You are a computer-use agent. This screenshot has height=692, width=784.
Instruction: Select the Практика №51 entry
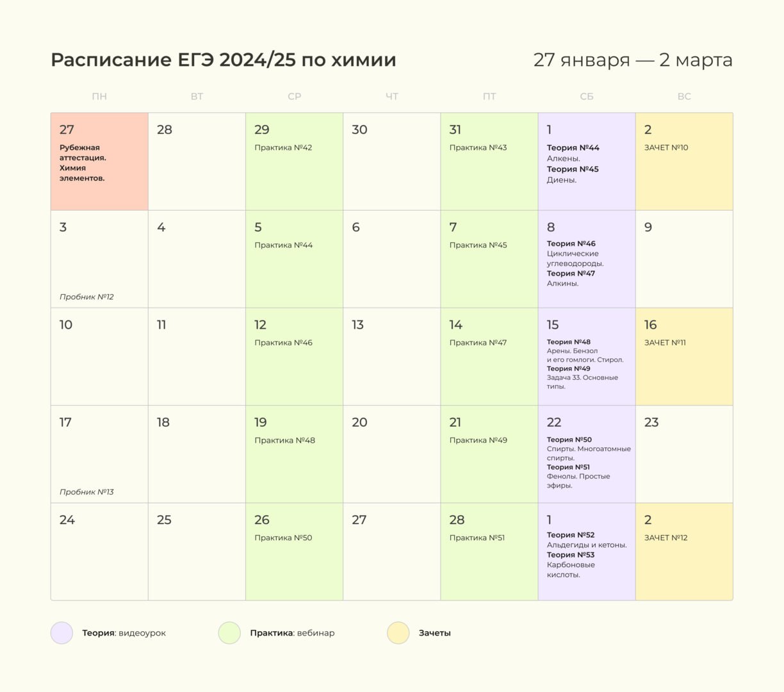point(477,538)
